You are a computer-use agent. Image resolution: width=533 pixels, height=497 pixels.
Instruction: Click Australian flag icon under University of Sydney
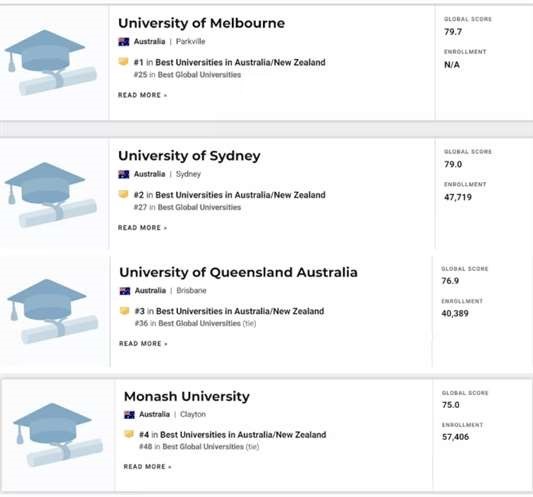click(x=124, y=174)
